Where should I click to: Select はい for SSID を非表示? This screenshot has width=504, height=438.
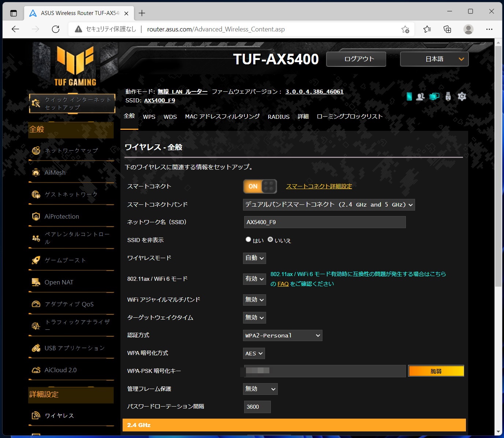click(248, 239)
